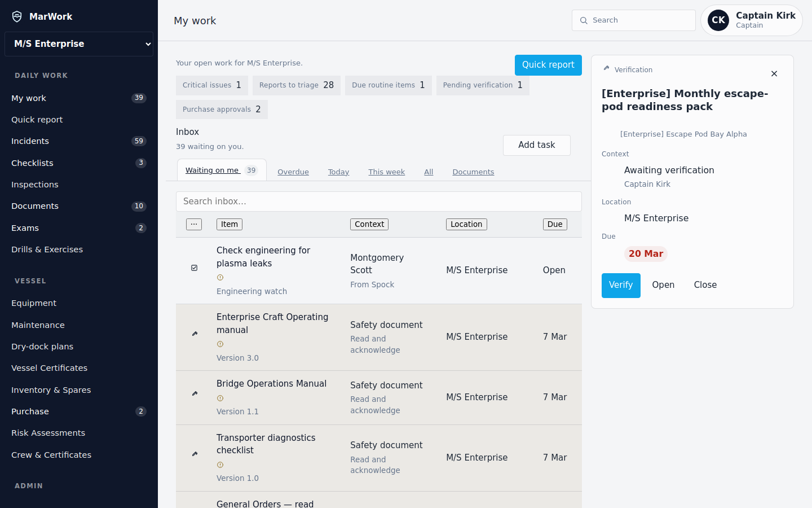Switch to the This week tab
Image resolution: width=812 pixels, height=508 pixels.
pos(387,172)
